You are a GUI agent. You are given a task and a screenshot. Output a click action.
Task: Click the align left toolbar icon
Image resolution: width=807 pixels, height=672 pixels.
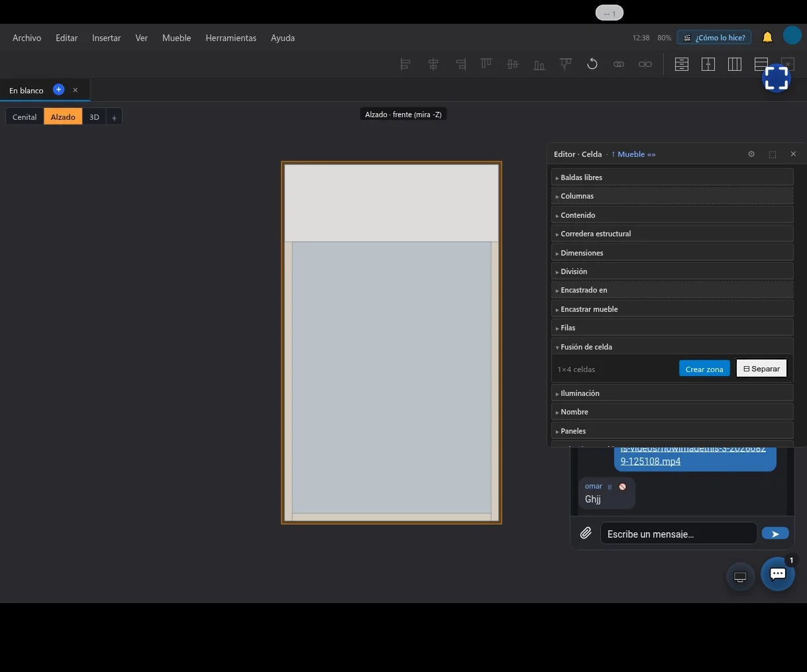click(x=405, y=64)
